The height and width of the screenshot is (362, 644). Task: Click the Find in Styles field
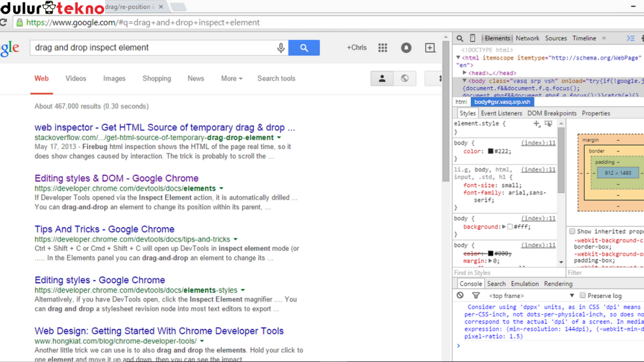(x=508, y=273)
